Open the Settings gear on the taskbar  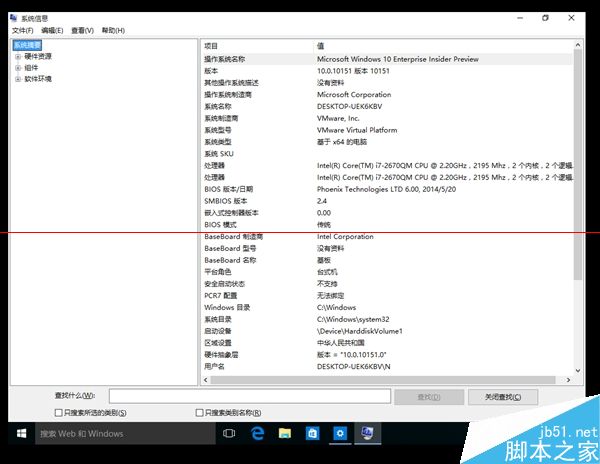(340, 433)
